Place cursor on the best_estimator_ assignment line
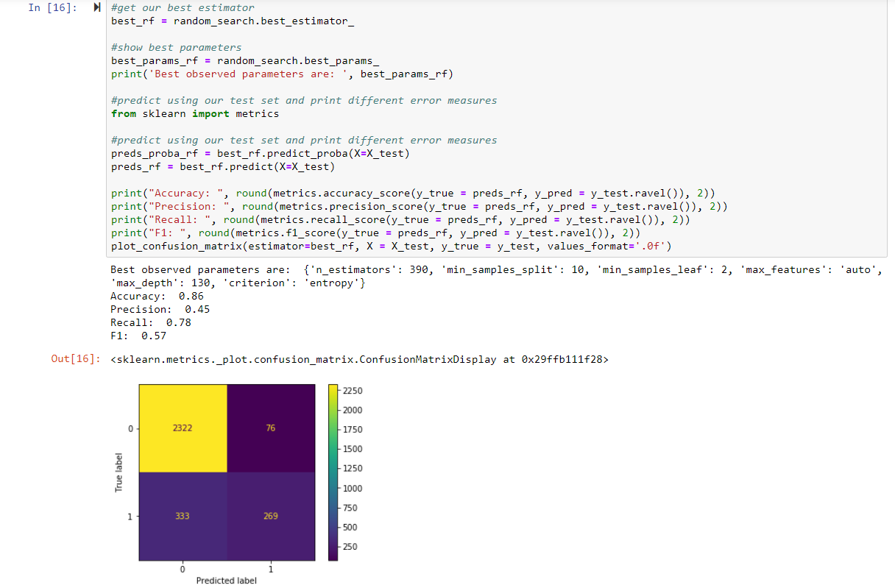This screenshot has width=895, height=588. [x=232, y=21]
